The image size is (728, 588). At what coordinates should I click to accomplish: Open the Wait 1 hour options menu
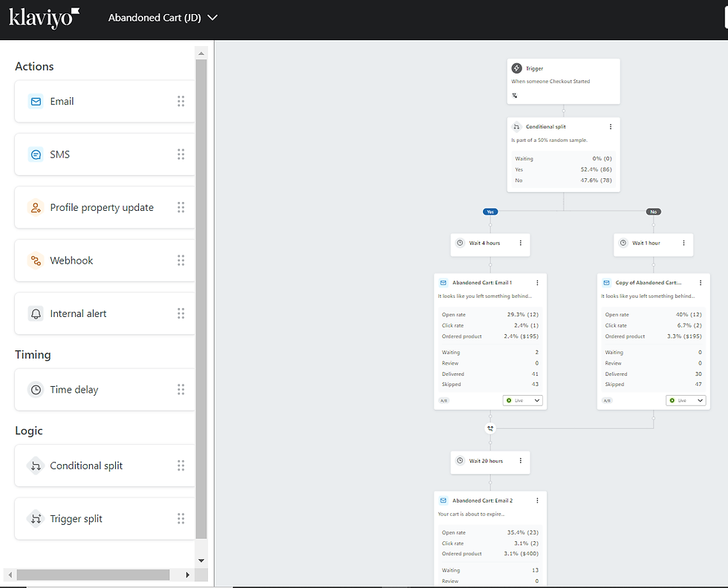(x=684, y=243)
